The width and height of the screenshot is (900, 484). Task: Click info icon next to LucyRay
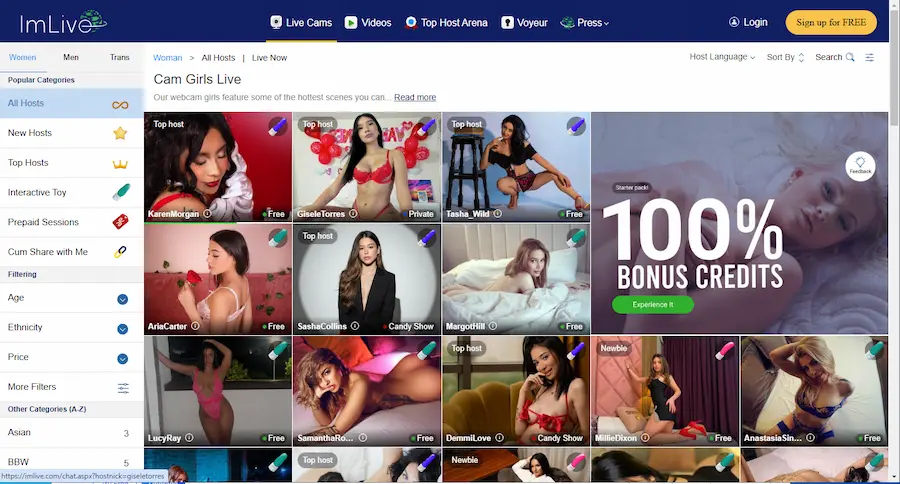(189, 438)
